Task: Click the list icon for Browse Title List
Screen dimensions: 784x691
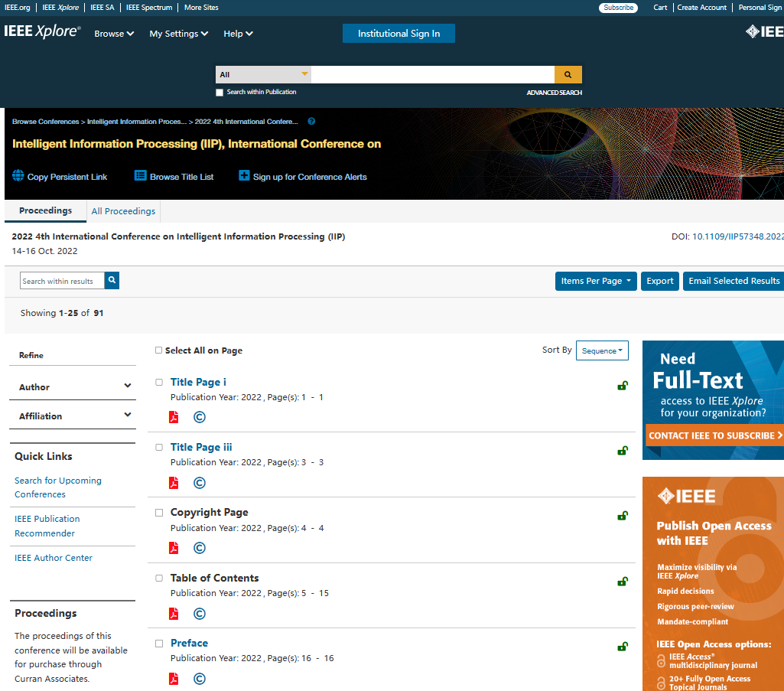Action: tap(141, 176)
